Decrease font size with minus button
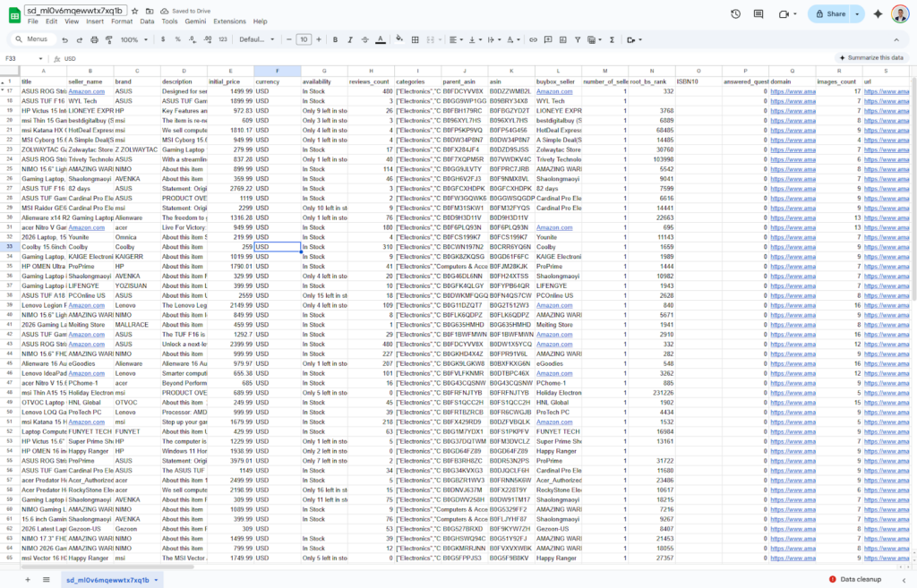Viewport: 917px width, 588px height. coord(289,39)
